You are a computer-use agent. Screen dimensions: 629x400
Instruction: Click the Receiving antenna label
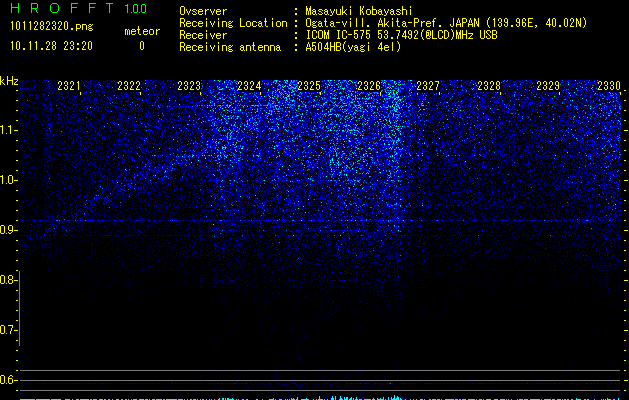(230, 47)
